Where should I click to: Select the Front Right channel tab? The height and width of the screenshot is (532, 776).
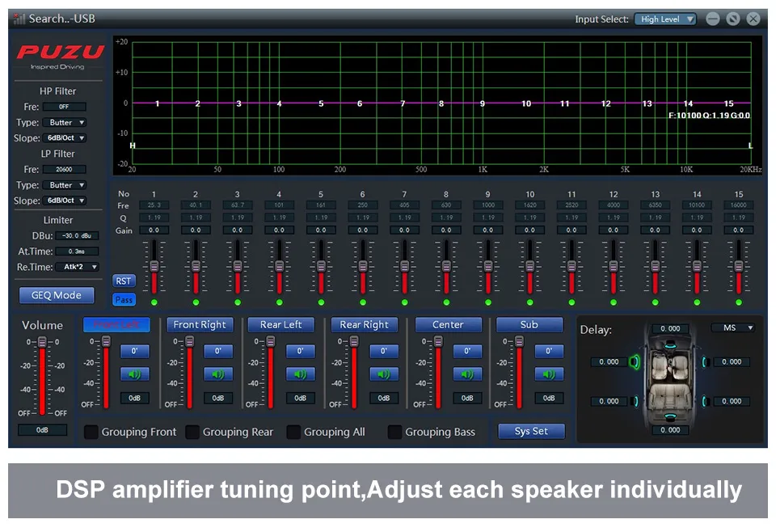[x=200, y=325]
